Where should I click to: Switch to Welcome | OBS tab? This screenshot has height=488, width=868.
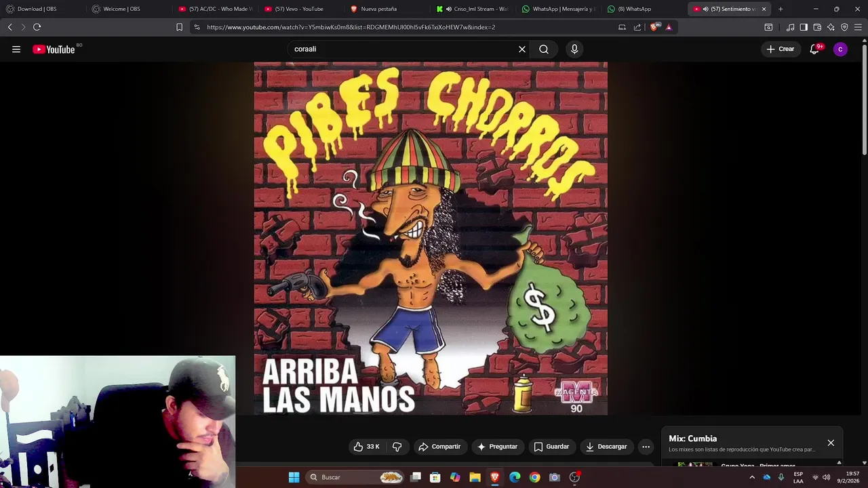click(128, 9)
